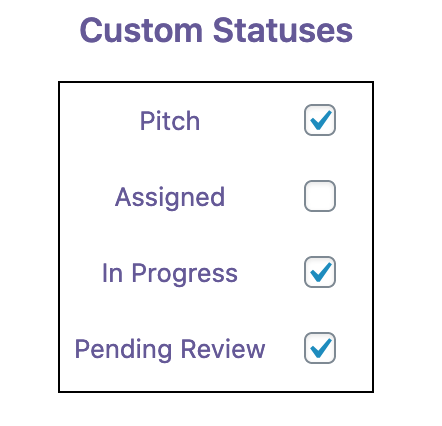Select the In Progress status label
442x426 pixels.
point(170,273)
